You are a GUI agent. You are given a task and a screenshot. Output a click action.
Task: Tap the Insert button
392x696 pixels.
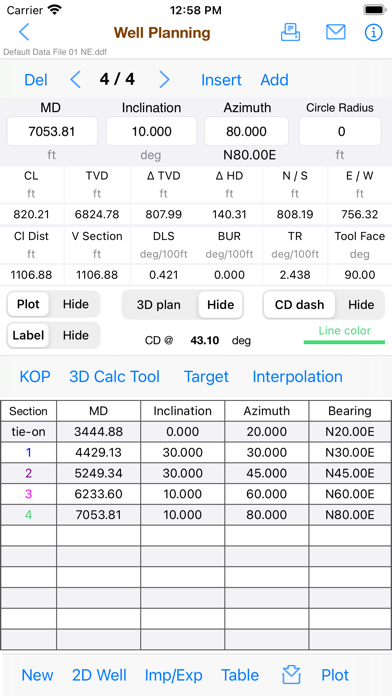pos(221,80)
